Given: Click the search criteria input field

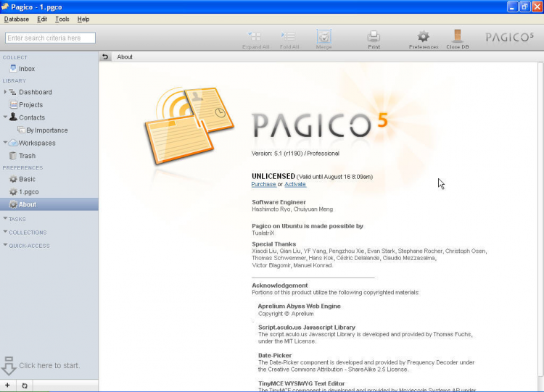Looking at the screenshot, I should tap(50, 38).
